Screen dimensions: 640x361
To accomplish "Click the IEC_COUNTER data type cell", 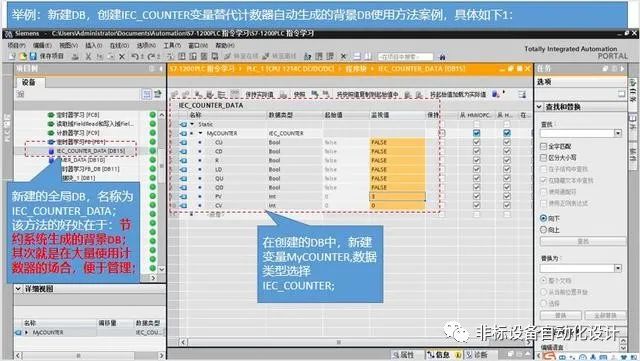I will (x=294, y=133).
